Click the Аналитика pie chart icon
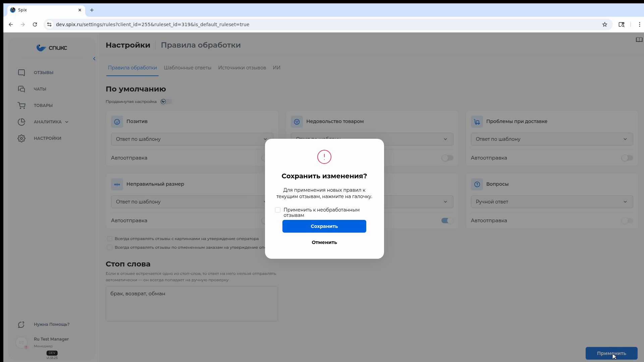The width and height of the screenshot is (644, 362). coord(21,122)
